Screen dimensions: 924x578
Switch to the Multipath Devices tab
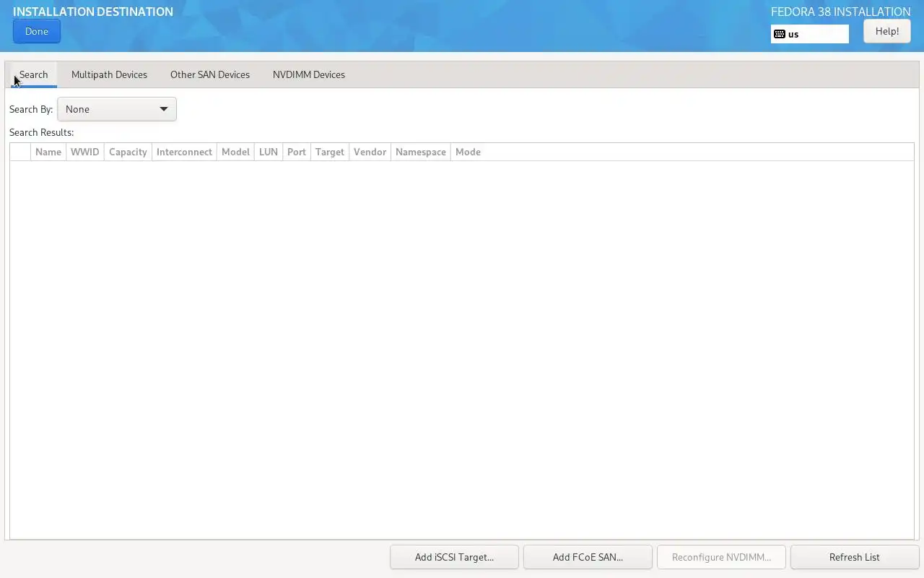pos(109,74)
